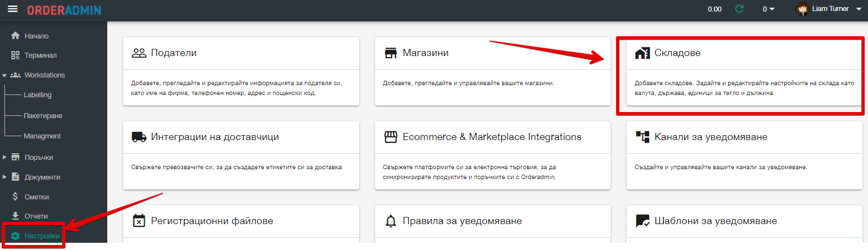Open the Податели settings card

(x=241, y=71)
